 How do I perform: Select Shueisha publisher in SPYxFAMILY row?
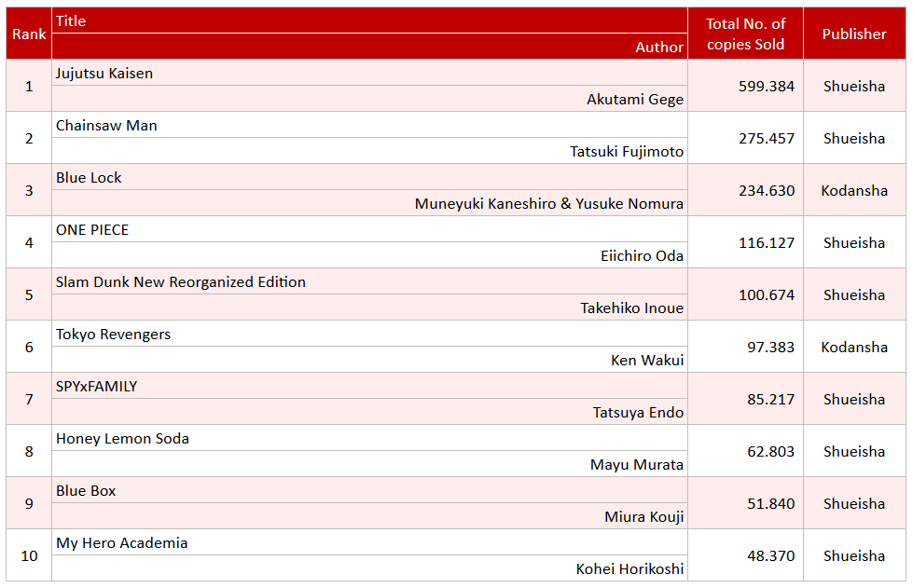pyautogui.click(x=854, y=400)
